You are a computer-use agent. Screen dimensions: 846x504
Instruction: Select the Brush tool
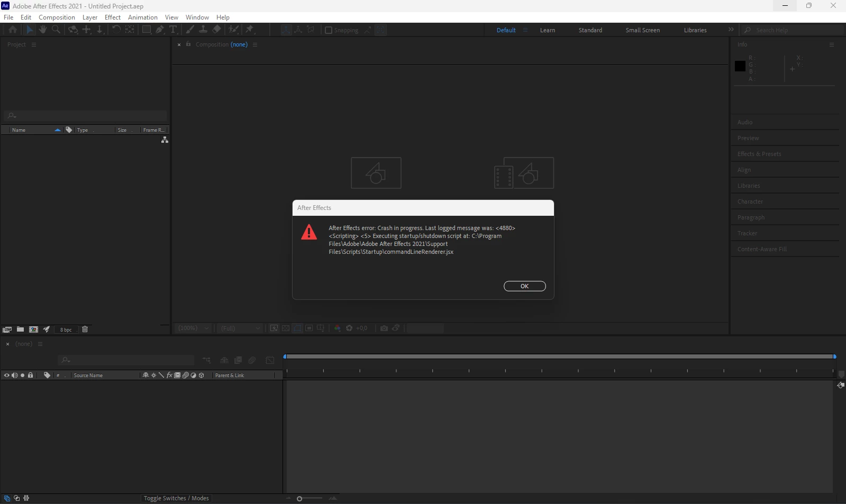coord(190,30)
